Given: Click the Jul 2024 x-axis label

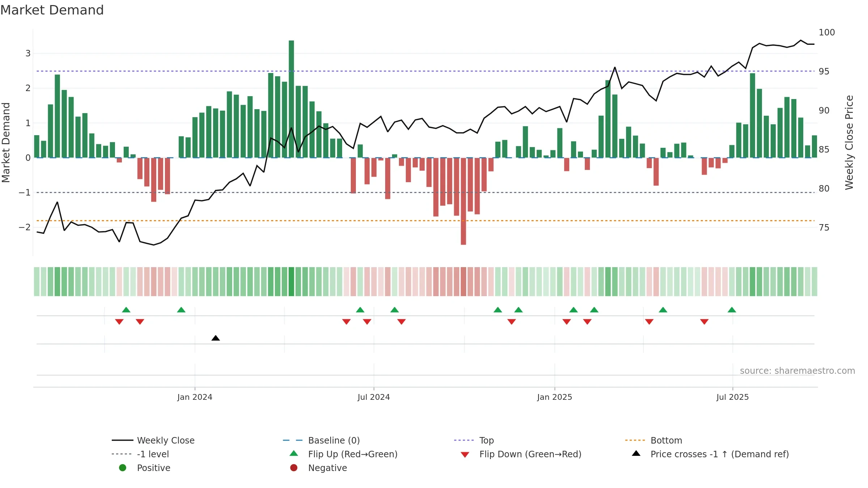Looking at the screenshot, I should pyautogui.click(x=374, y=397).
